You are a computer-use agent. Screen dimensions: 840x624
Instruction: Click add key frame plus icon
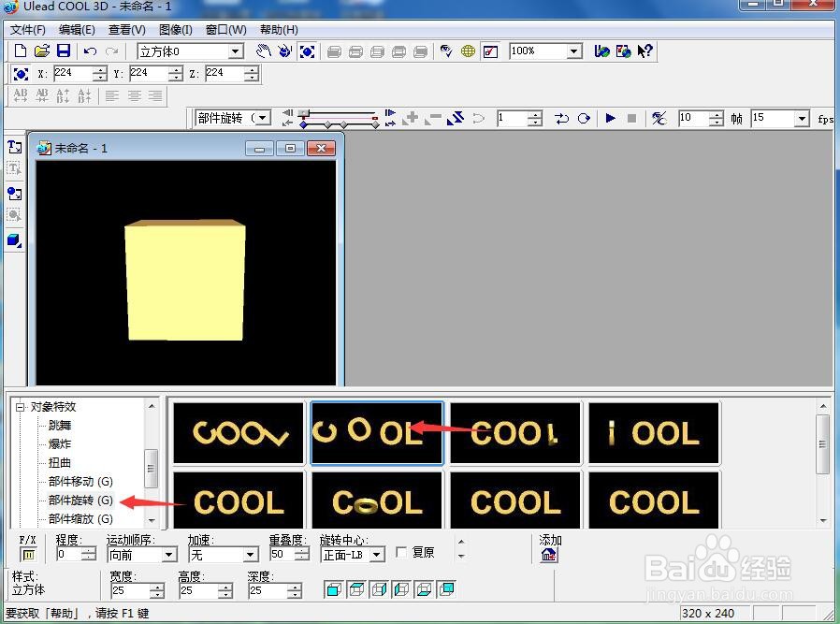coord(412,119)
